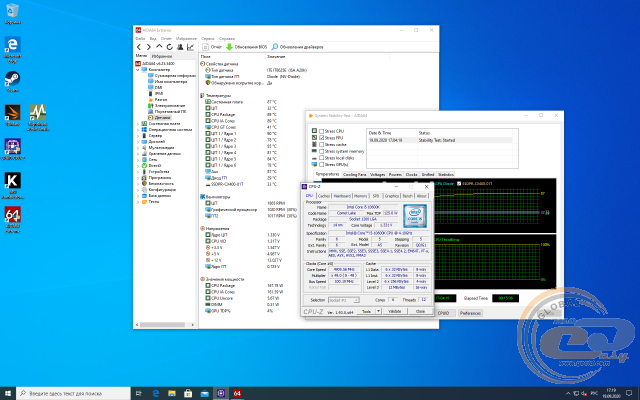
Task: Switch to CPU-Z via its taskbar icon
Action: click(221, 393)
